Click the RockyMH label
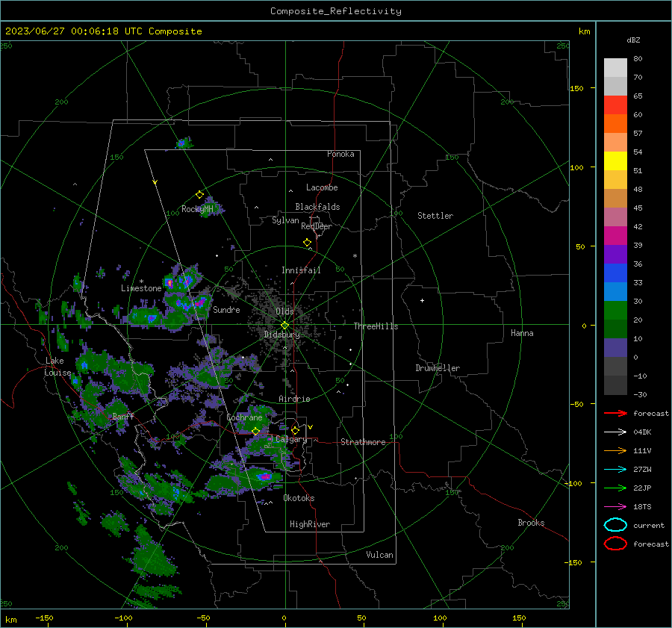Viewport: 672px width, 628px height. click(x=197, y=209)
